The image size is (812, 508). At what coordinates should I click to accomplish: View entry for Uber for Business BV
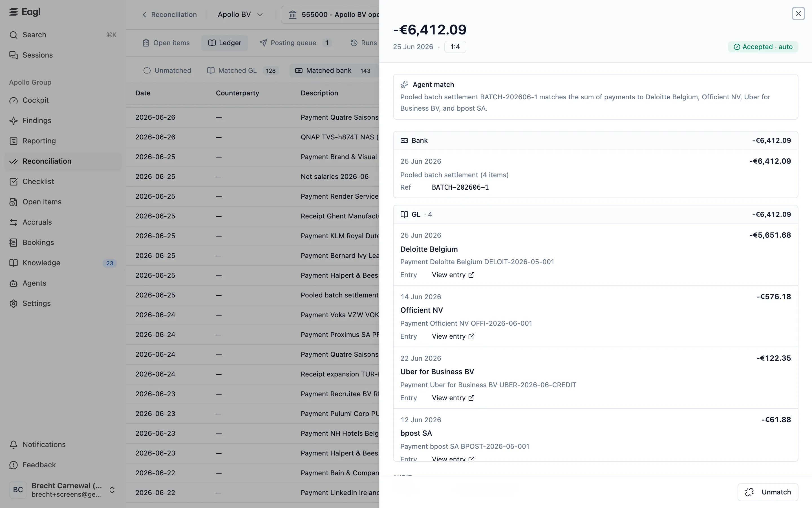pyautogui.click(x=453, y=398)
